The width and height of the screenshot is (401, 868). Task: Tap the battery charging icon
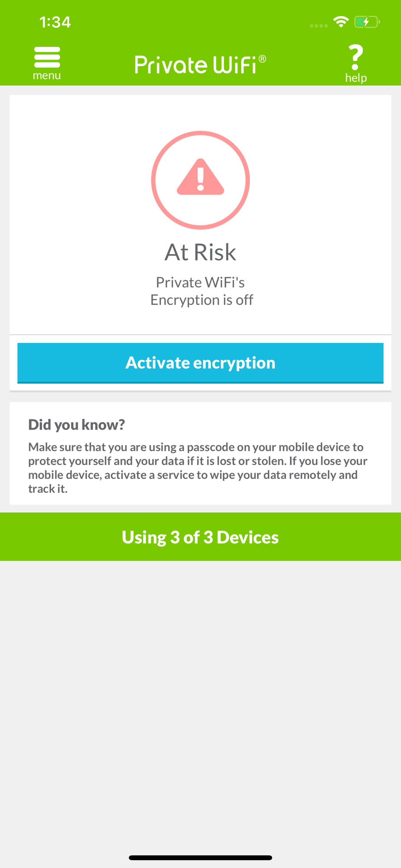[367, 22]
